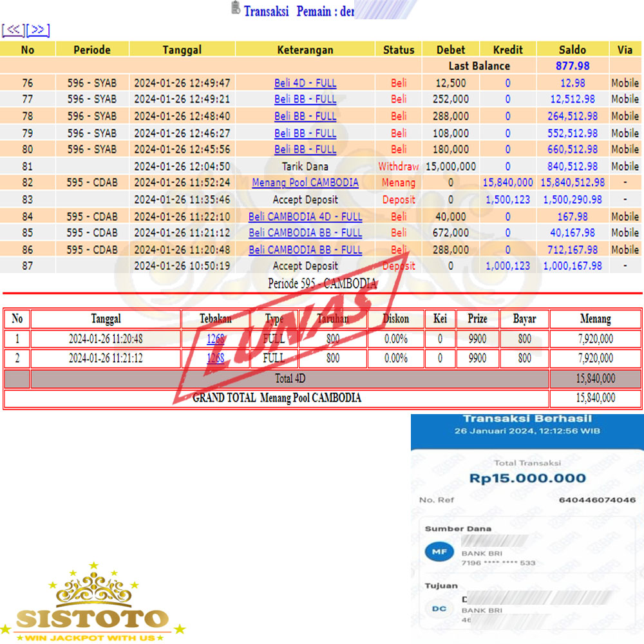644x644 pixels.
Task: Click Tebakan 1268 link in second row
Action: pos(216,358)
